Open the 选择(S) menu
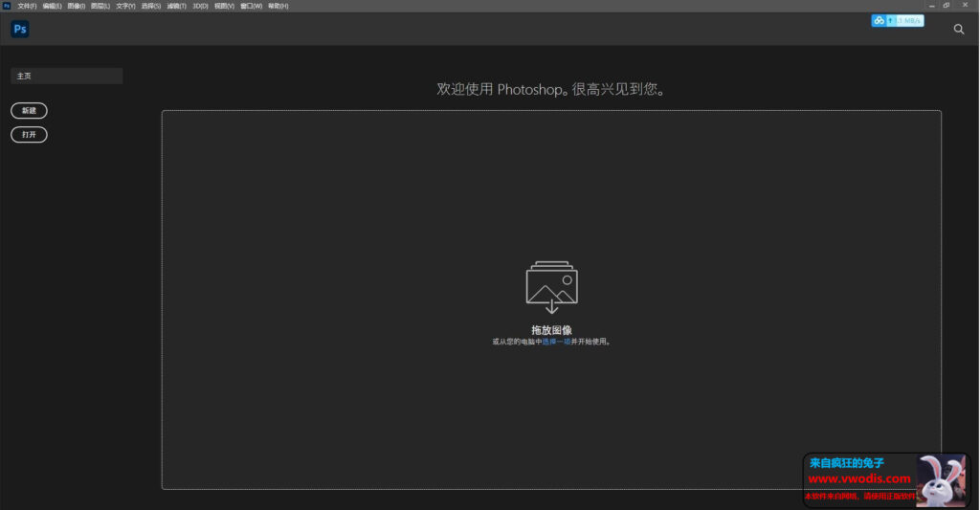 click(x=150, y=7)
